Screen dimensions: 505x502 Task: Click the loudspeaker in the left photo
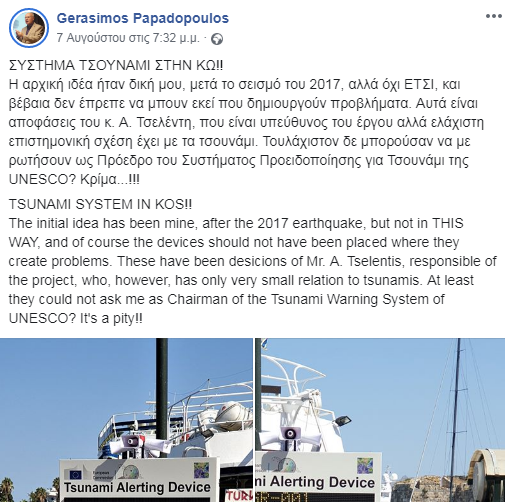tap(132, 442)
